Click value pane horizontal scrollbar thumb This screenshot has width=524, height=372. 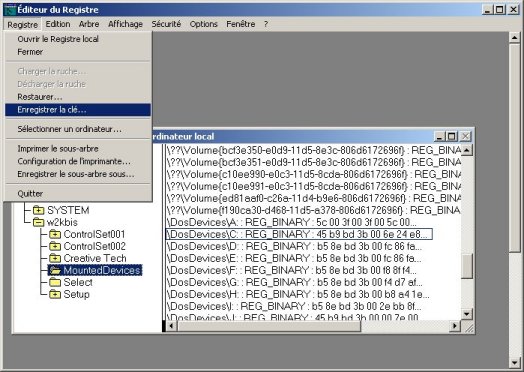click(x=269, y=326)
